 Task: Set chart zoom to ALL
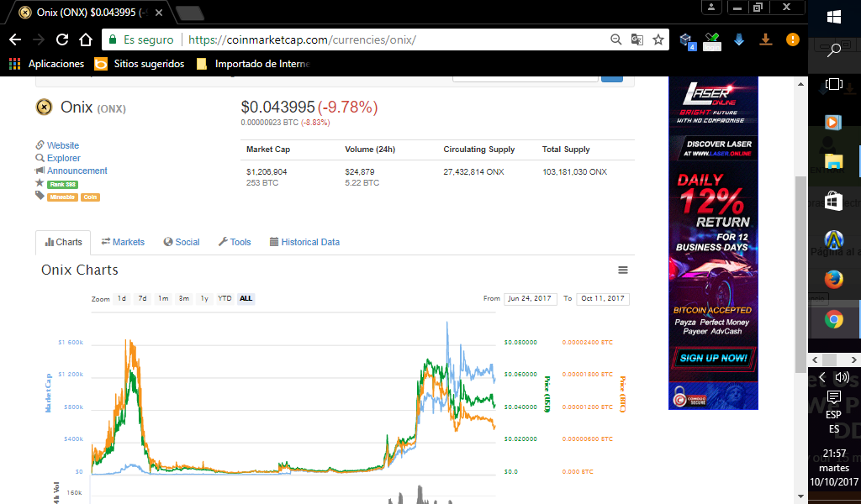click(246, 299)
